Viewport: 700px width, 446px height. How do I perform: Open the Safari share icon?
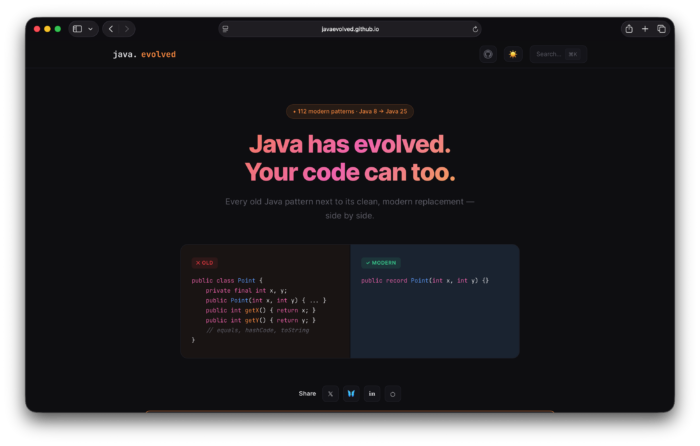tap(629, 29)
